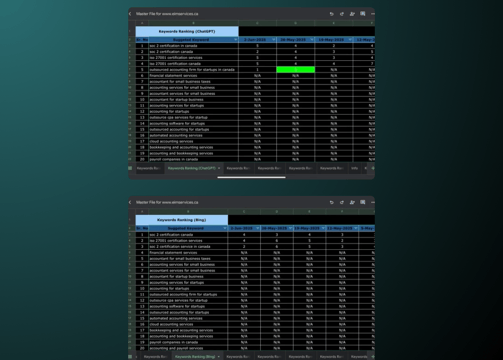This screenshot has width=503, height=360.
Task: Click the Keywords Ranking (Bing) title cell
Action: 182,220
